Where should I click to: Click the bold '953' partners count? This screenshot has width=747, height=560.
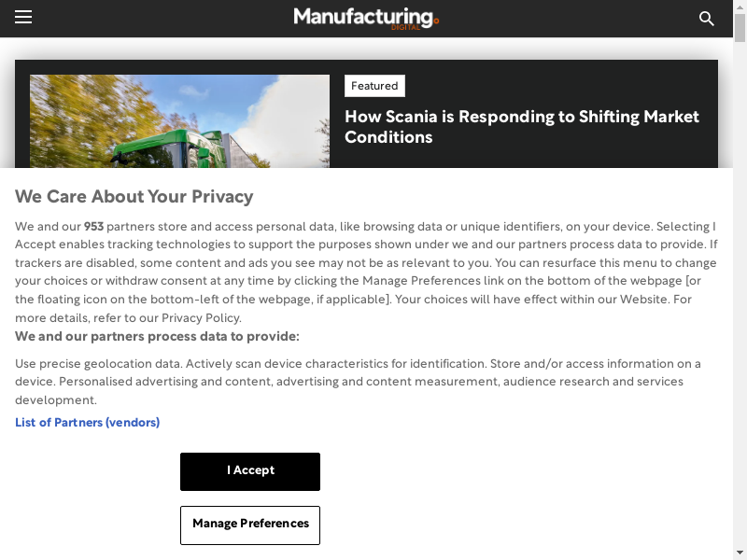tap(93, 227)
